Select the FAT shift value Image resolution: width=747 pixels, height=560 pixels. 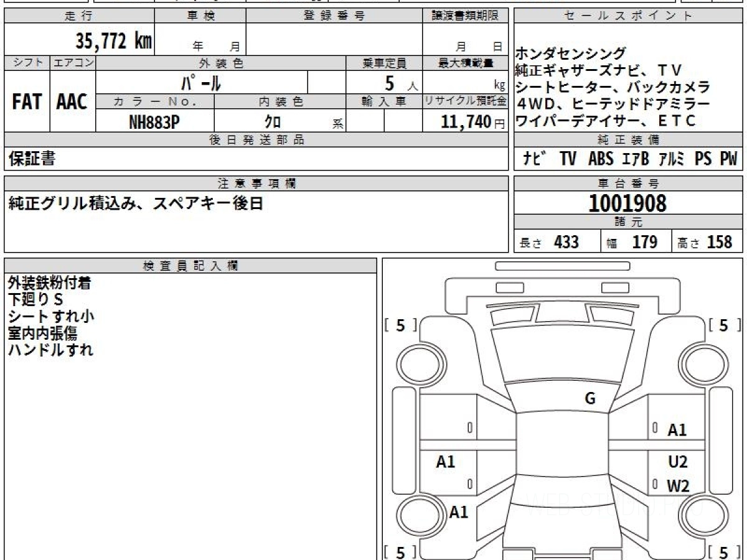coord(27,102)
